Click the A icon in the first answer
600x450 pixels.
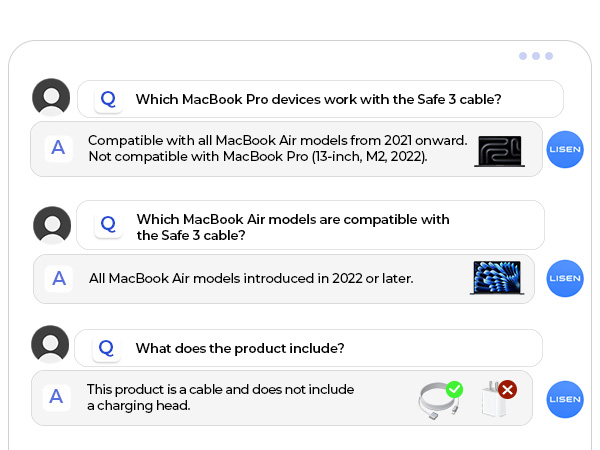tap(59, 148)
